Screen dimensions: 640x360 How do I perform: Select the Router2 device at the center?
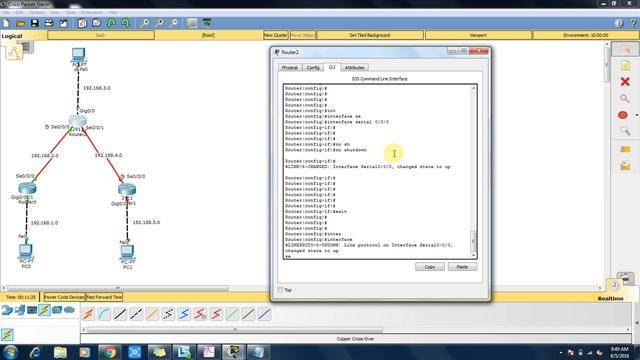coord(78,121)
